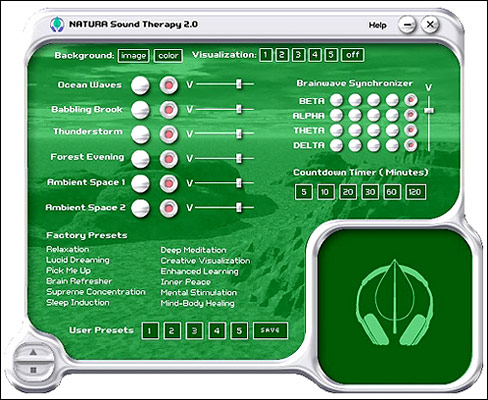Image resolution: width=488 pixels, height=400 pixels.
Task: Click Babbling Brook volume slider handle
Action: [x=239, y=109]
